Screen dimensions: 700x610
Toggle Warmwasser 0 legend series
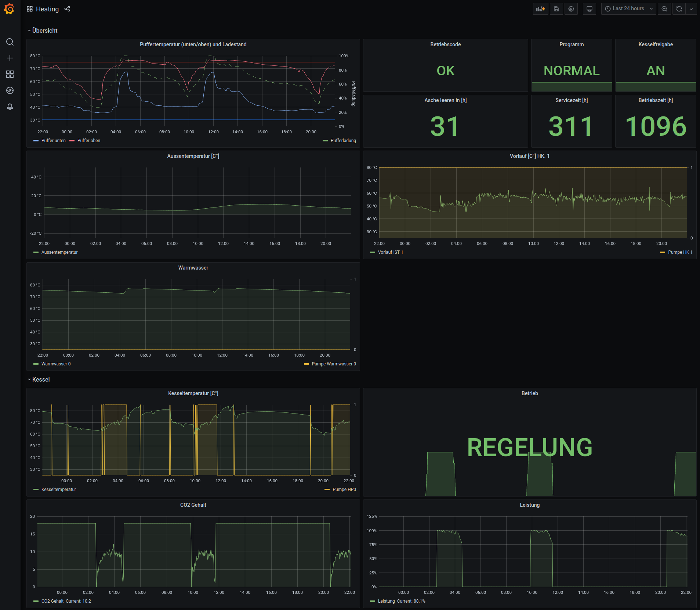point(56,364)
